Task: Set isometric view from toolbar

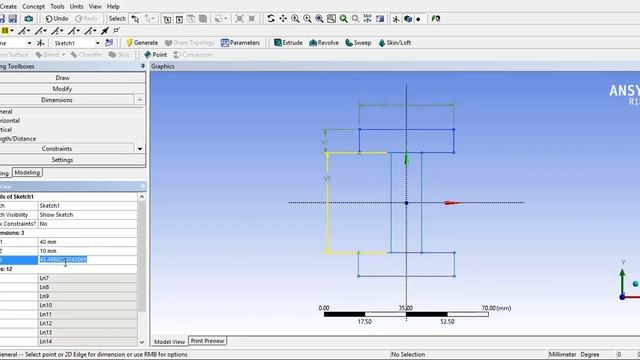Action: pyautogui.click(x=368, y=18)
